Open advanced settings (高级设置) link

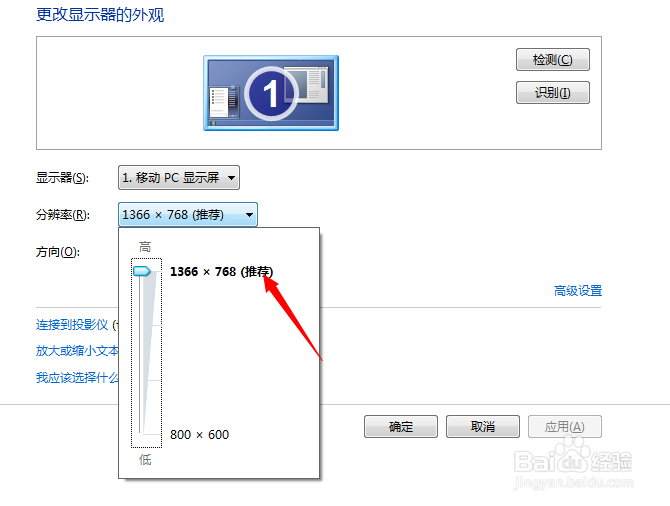point(578,291)
